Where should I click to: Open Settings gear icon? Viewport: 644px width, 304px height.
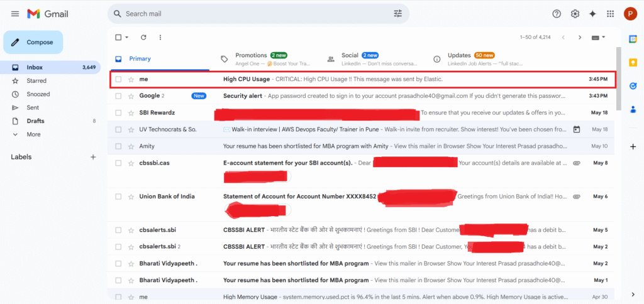(x=575, y=14)
